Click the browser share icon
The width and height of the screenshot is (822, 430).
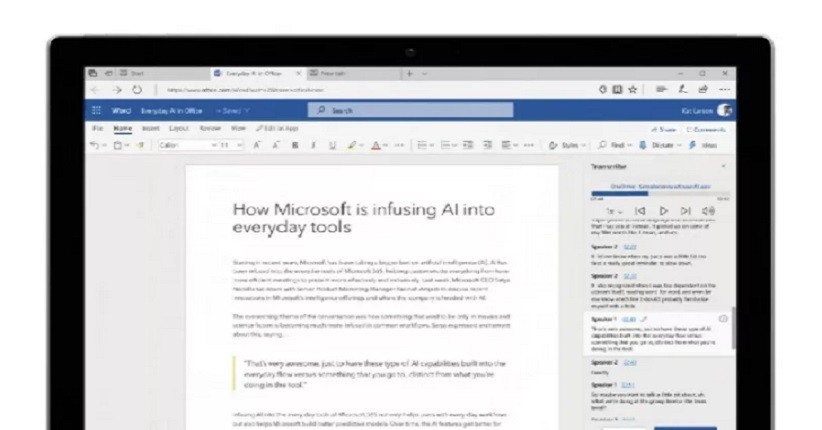703,90
